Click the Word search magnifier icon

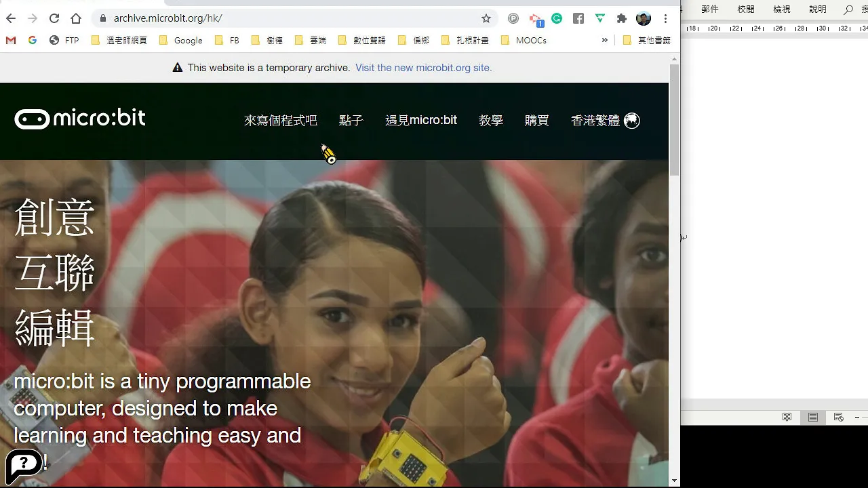pos(848,9)
